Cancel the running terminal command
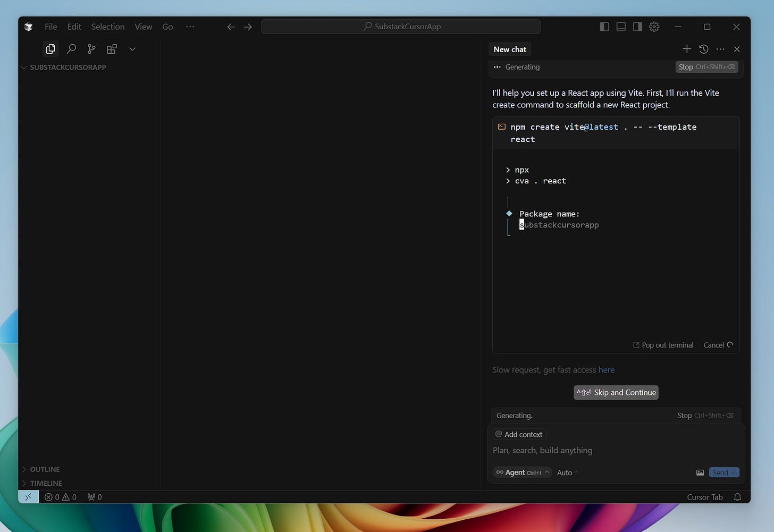 (x=718, y=345)
